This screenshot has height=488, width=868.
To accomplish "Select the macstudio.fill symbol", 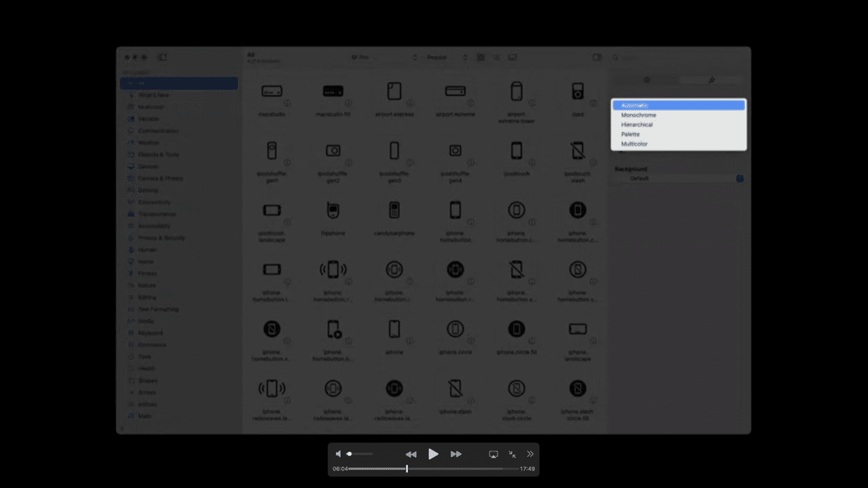I will coord(333,92).
